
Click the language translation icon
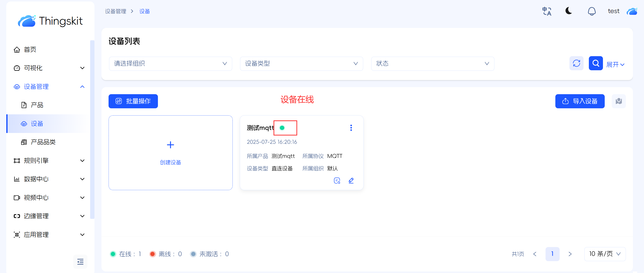pos(547,11)
